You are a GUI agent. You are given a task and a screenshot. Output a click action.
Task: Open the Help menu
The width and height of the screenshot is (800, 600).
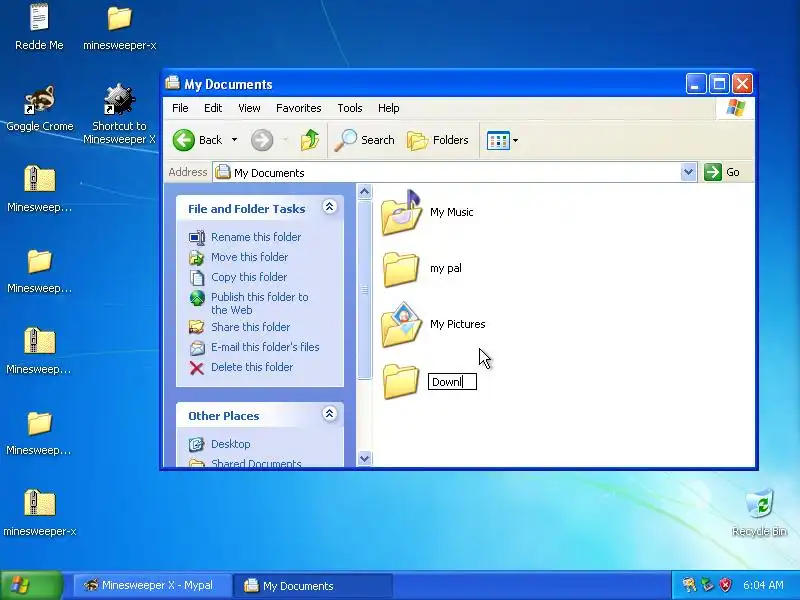(388, 108)
